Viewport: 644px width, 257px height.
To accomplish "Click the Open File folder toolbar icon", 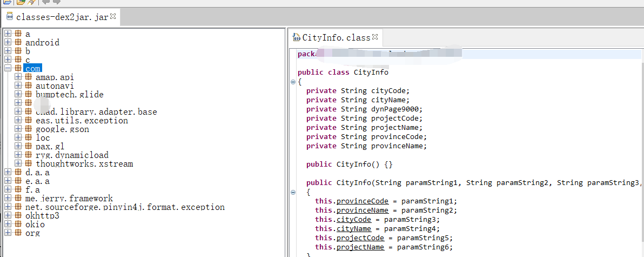I will pos(7,2).
